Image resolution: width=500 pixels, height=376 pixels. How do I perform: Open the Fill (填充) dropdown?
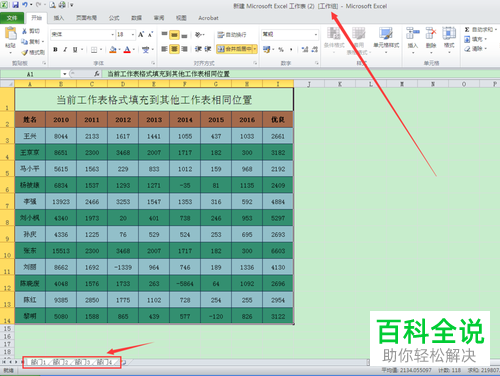point(476,39)
